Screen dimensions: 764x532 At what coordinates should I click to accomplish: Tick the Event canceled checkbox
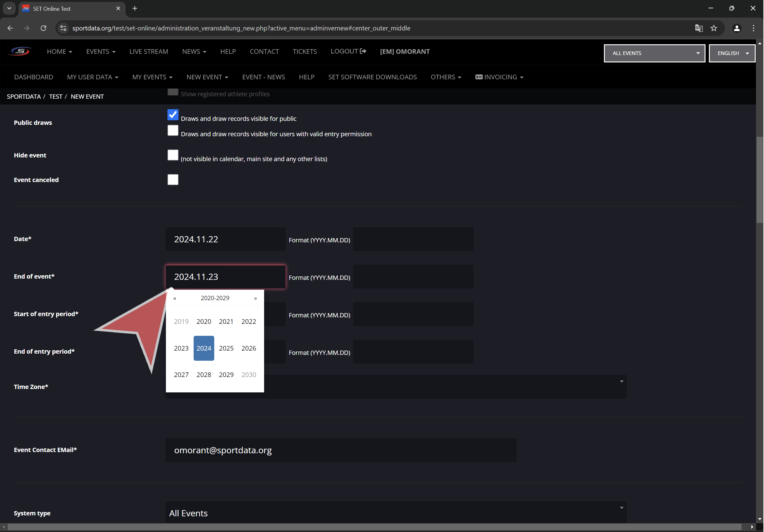173,180
